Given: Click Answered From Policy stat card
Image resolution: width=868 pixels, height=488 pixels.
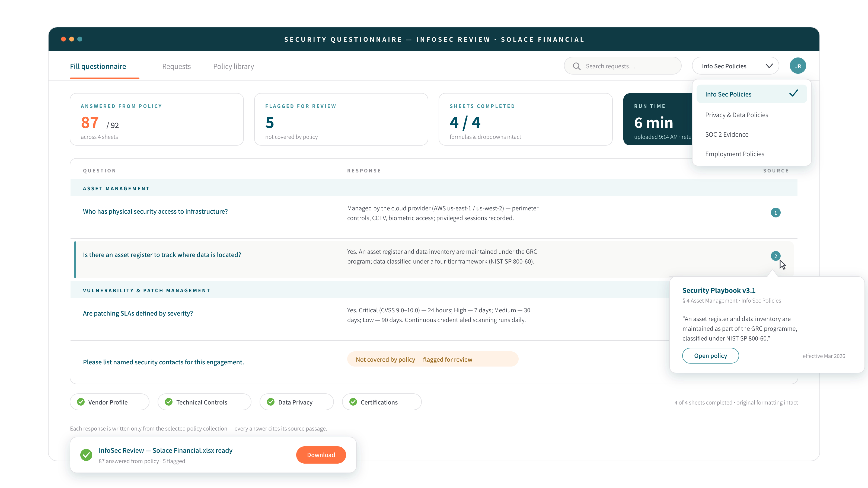Looking at the screenshot, I should click(x=157, y=119).
